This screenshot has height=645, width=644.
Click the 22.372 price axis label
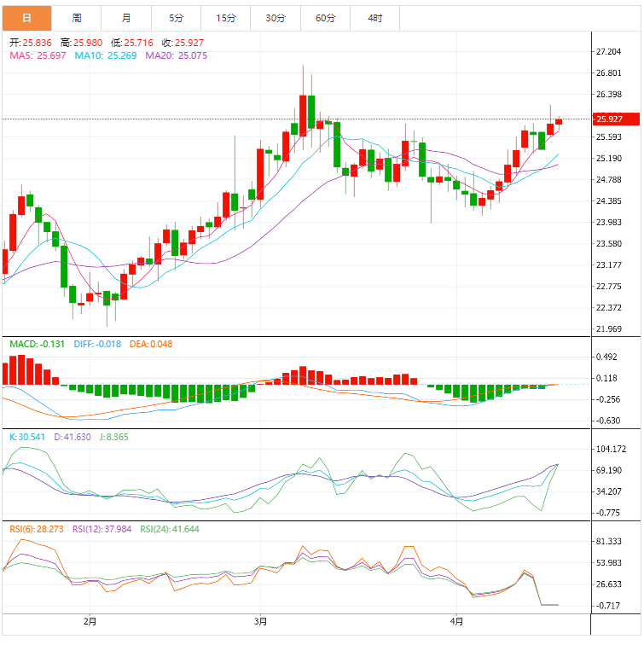point(609,308)
